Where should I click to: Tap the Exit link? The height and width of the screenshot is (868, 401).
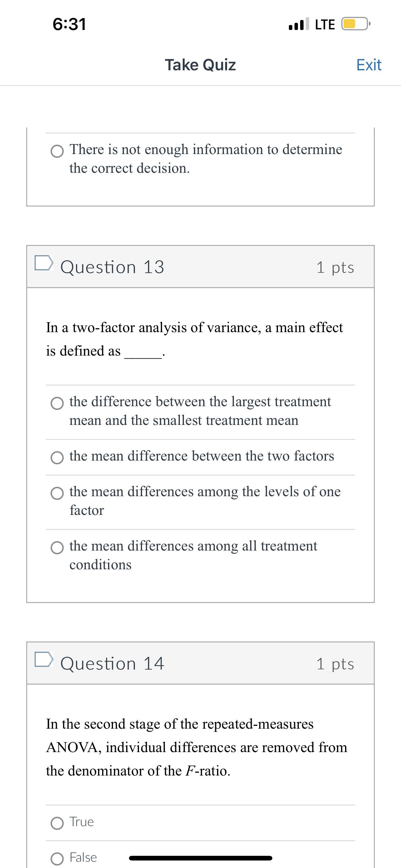369,65
